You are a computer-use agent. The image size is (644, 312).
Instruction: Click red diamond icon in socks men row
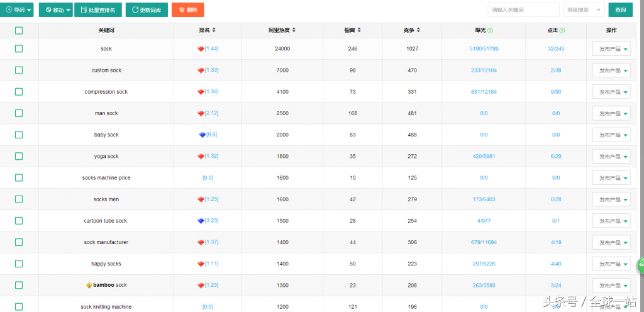201,199
